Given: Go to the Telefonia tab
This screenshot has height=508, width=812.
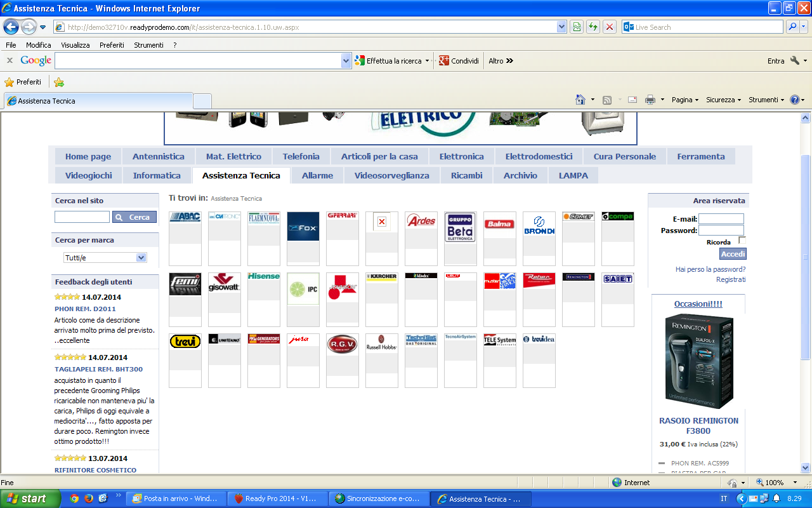Looking at the screenshot, I should tap(301, 156).
